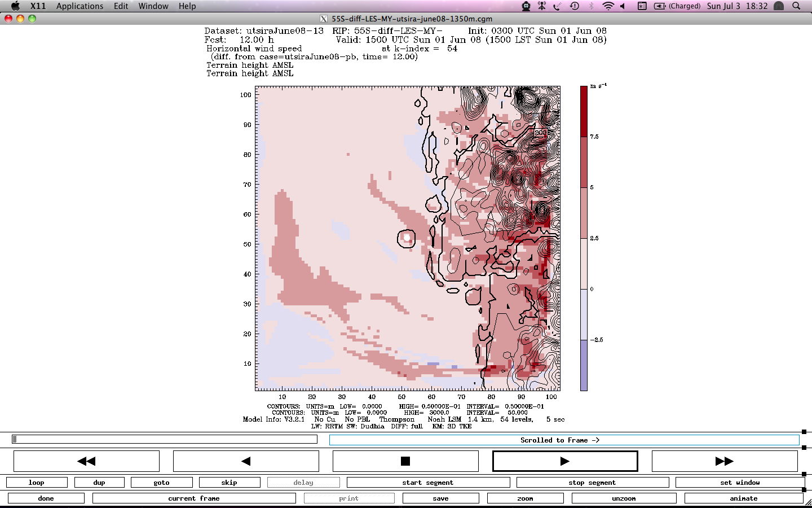
Task: Click the 200 contour label on map
Action: click(x=540, y=133)
